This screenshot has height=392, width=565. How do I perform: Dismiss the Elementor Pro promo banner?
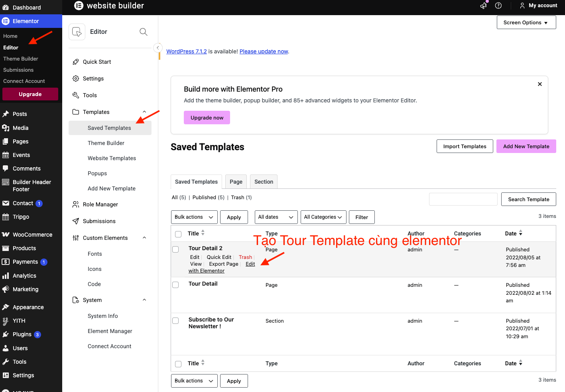coord(540,84)
